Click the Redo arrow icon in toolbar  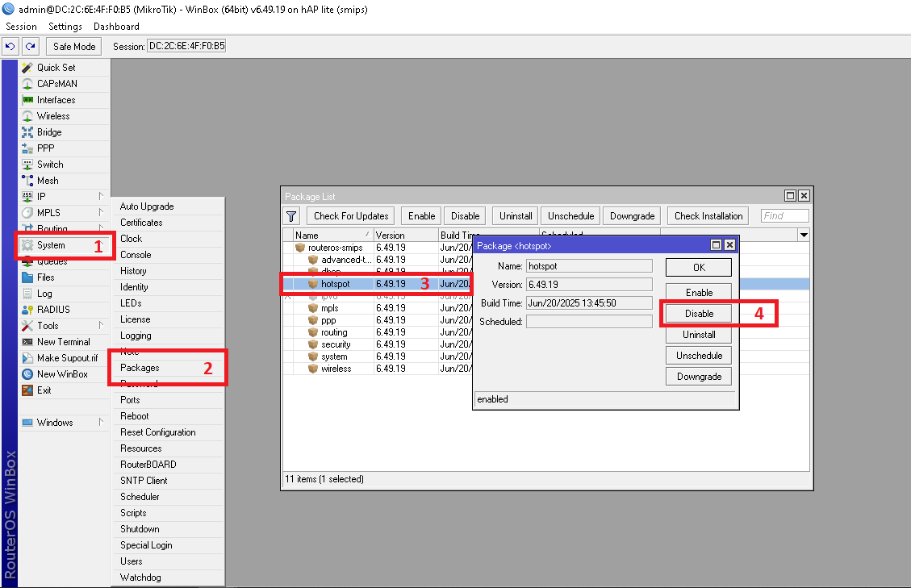coord(30,47)
